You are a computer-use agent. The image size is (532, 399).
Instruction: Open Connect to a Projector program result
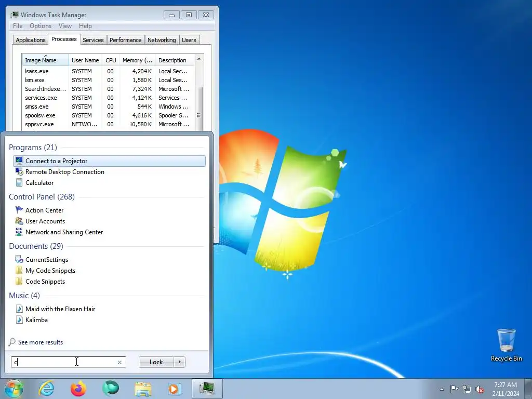[109, 161]
